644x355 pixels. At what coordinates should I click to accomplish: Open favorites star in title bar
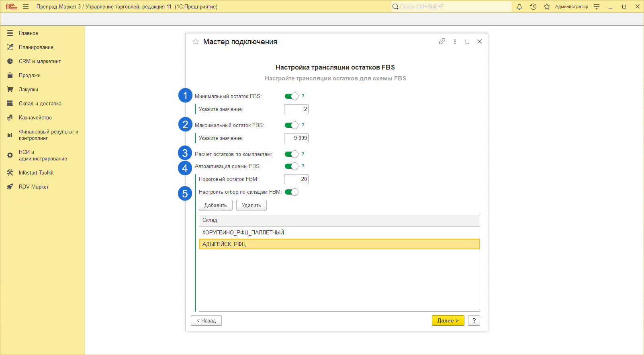(547, 6)
